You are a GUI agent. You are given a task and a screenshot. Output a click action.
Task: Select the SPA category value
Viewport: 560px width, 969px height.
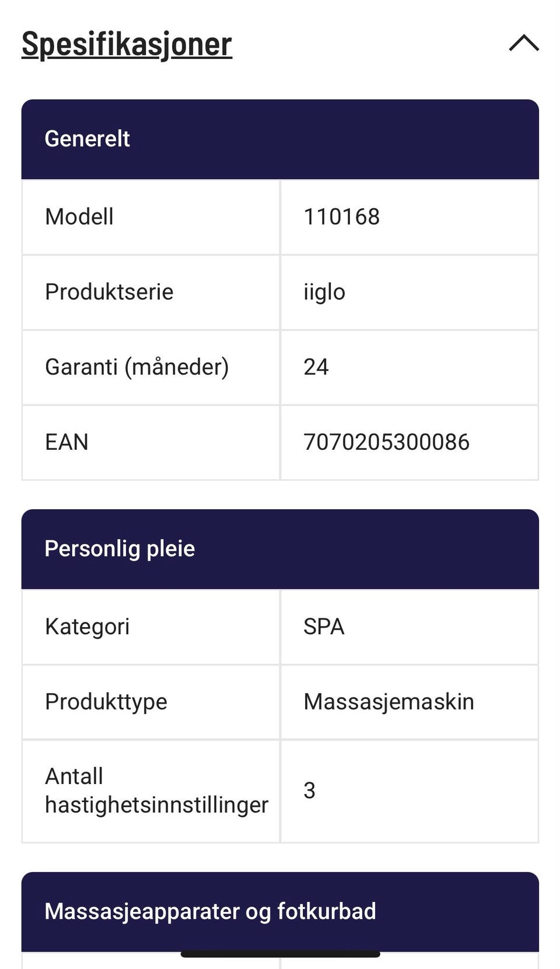(x=324, y=627)
